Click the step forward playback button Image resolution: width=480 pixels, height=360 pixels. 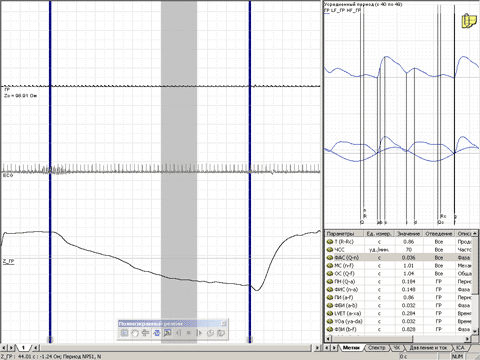pyautogui.click(x=199, y=333)
